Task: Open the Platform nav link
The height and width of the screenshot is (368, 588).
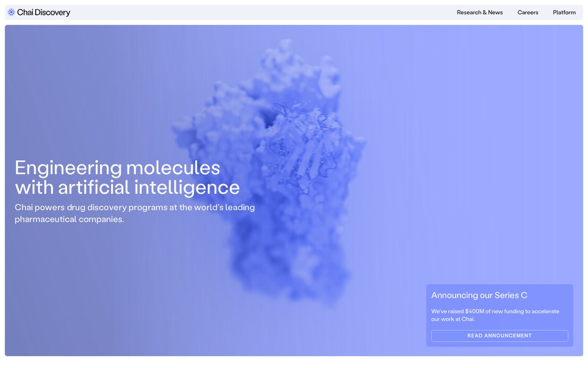Action: pos(564,12)
